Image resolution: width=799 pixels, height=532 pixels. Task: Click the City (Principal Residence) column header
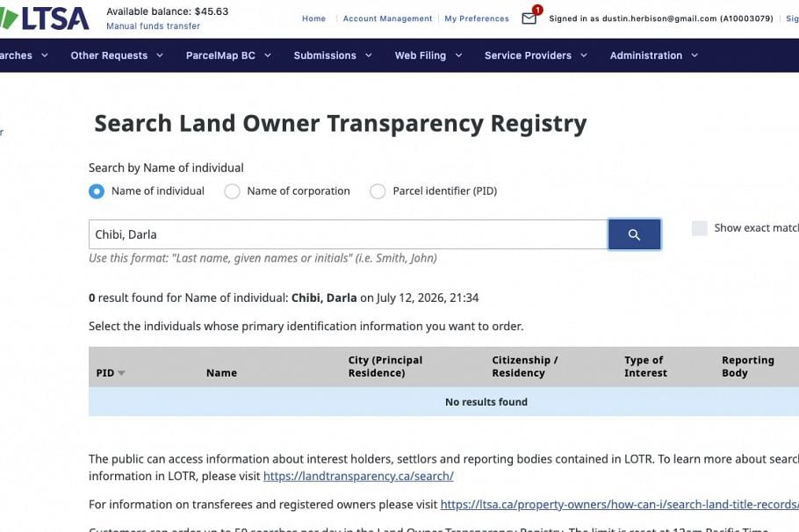(x=385, y=366)
